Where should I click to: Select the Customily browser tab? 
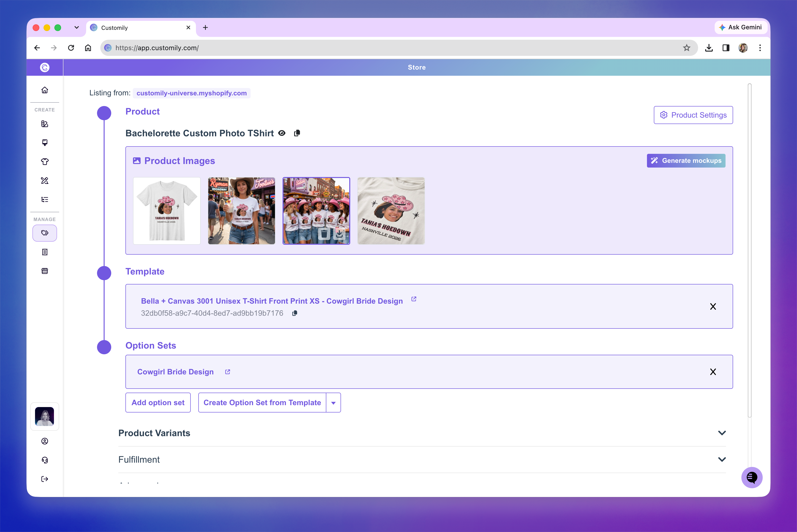tap(141, 27)
